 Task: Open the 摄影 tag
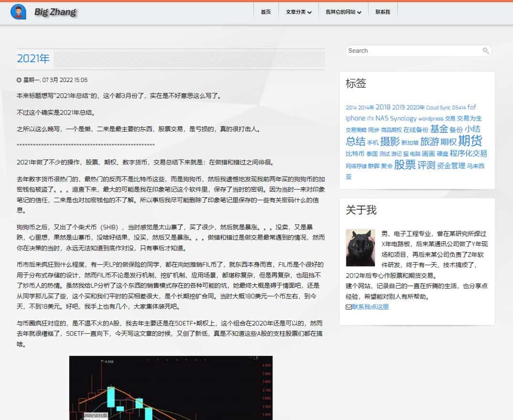[x=390, y=141]
